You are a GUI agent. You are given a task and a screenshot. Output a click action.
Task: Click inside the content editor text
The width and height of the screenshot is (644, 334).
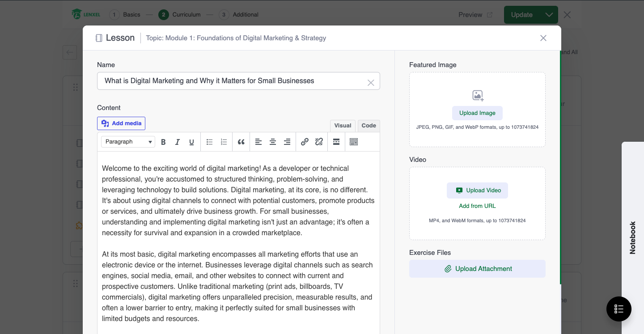click(238, 243)
